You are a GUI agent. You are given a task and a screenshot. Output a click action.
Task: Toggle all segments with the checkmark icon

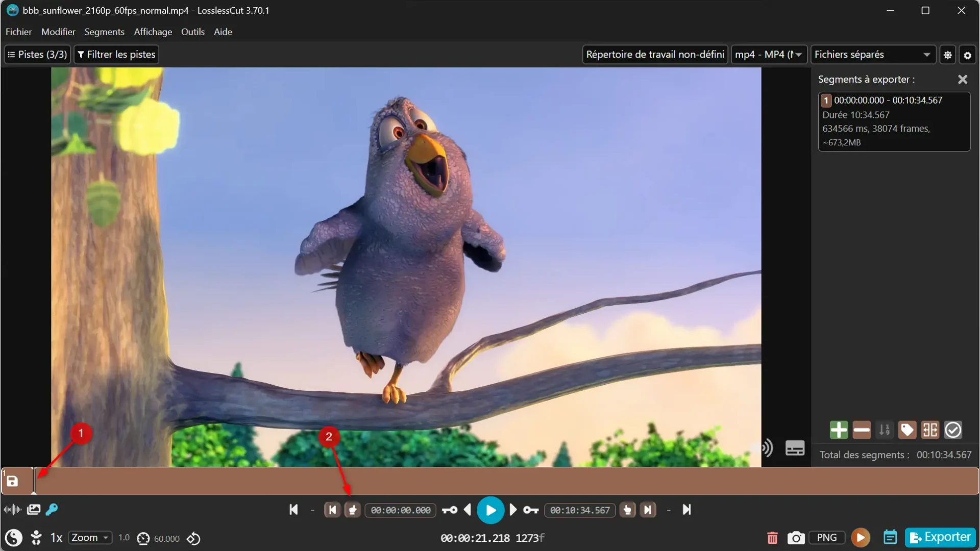[953, 430]
